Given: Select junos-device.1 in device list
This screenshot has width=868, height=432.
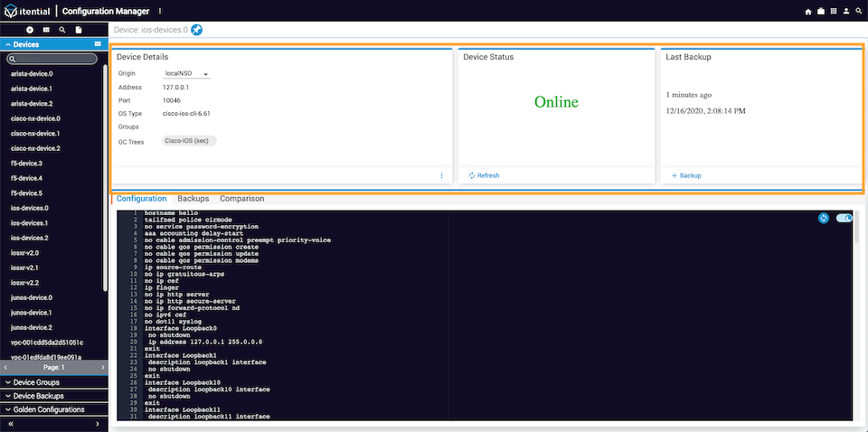Looking at the screenshot, I should tap(32, 313).
